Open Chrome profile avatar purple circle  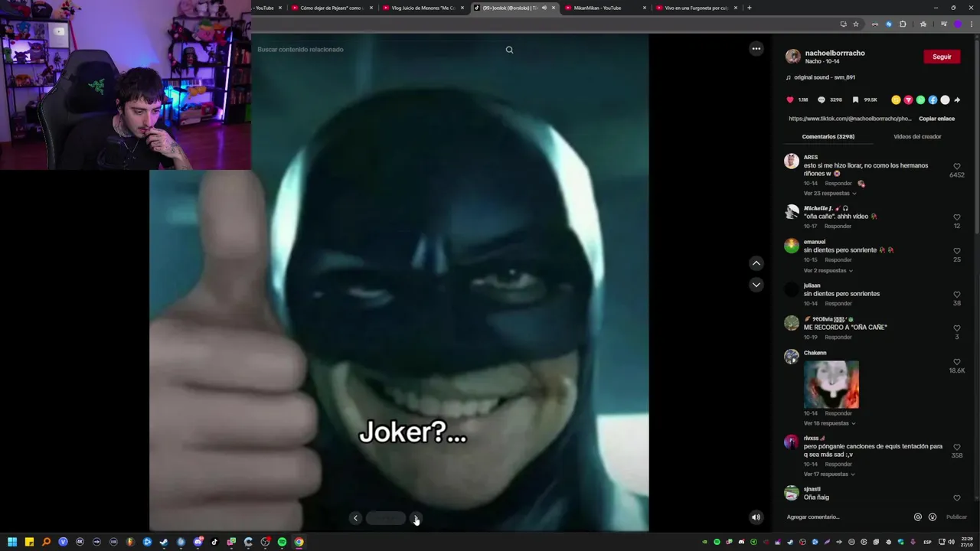point(958,24)
